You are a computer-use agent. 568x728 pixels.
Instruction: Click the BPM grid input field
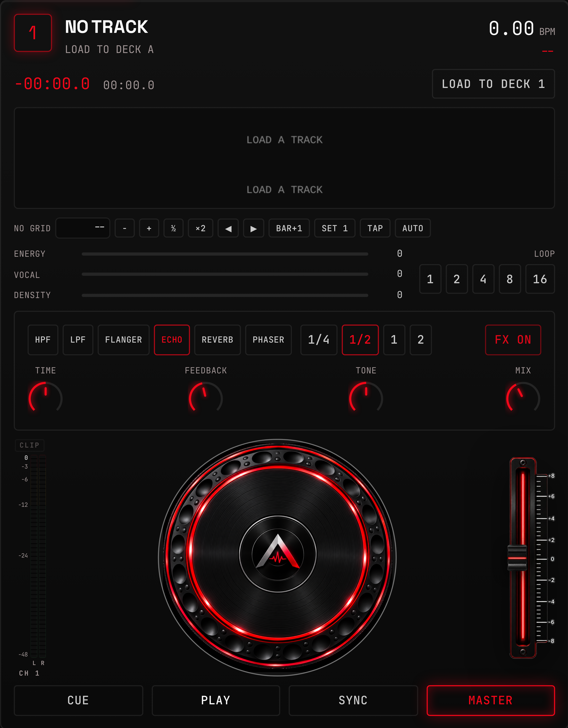83,228
